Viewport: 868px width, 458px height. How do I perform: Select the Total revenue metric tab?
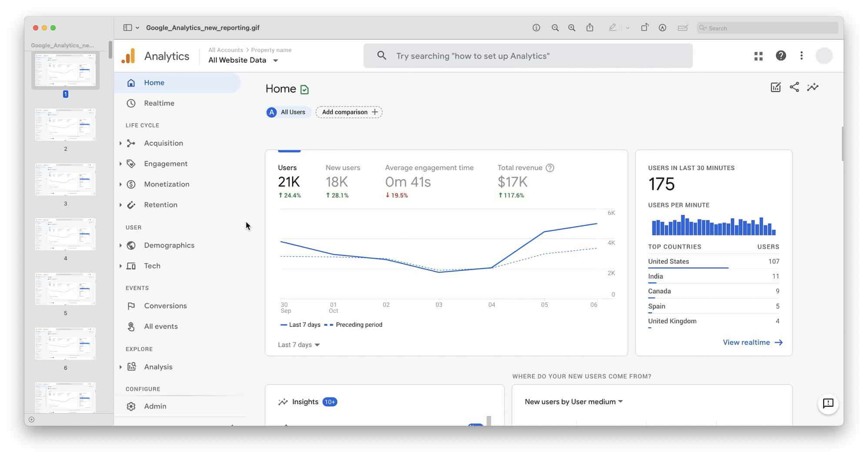(526, 182)
